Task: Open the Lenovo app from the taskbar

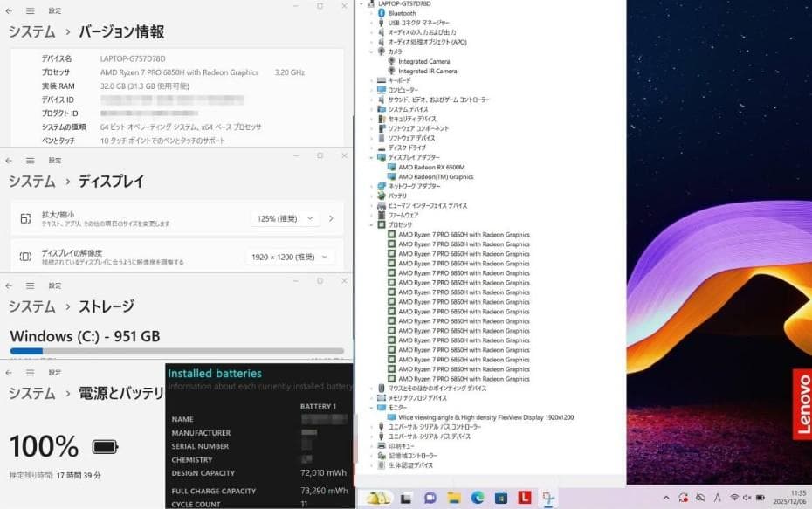Action: tap(524, 498)
